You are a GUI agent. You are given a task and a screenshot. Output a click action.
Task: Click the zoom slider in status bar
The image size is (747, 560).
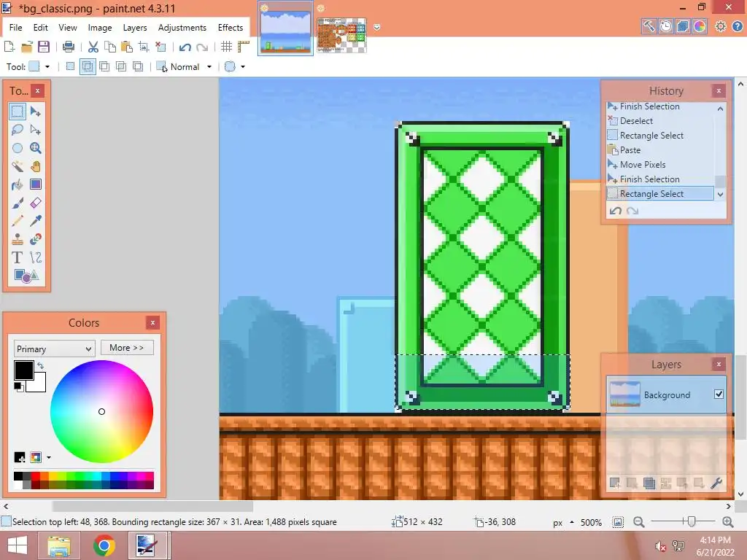683,522
